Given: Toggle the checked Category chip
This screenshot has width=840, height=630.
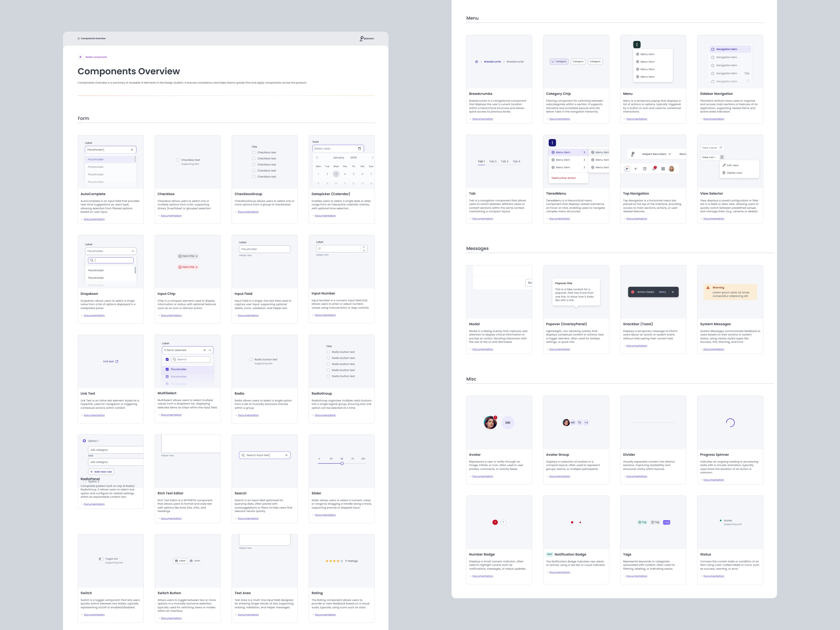Looking at the screenshot, I should pyautogui.click(x=559, y=62).
